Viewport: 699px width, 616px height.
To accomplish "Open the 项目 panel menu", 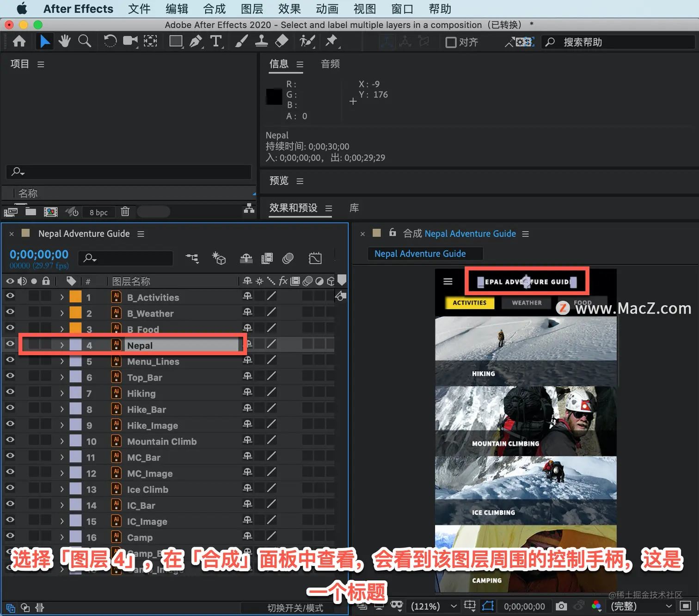I will (41, 64).
